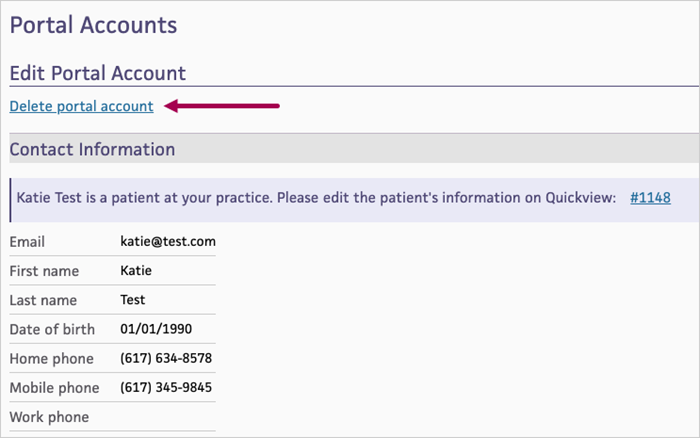The image size is (700, 438).
Task: Click the Email field label
Action: pyautogui.click(x=27, y=241)
